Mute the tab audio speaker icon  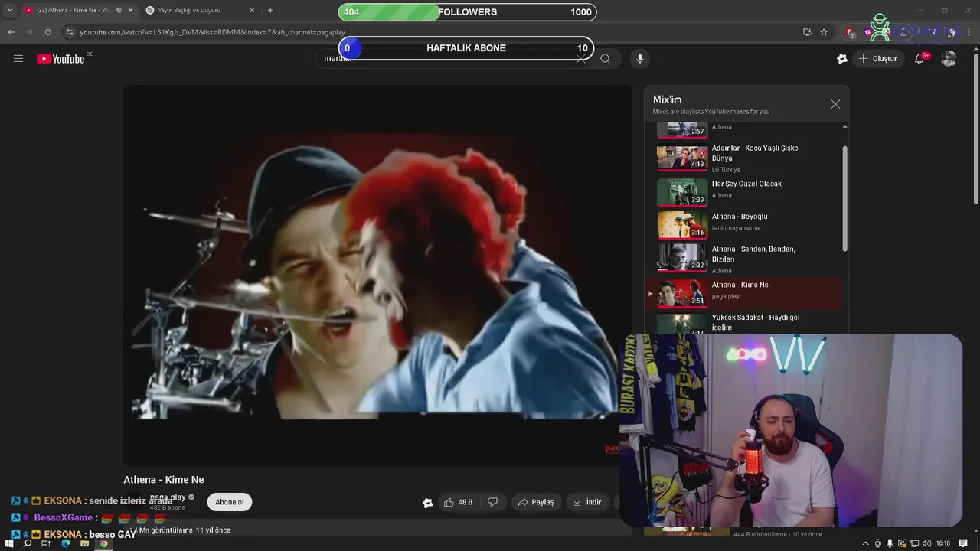click(118, 10)
